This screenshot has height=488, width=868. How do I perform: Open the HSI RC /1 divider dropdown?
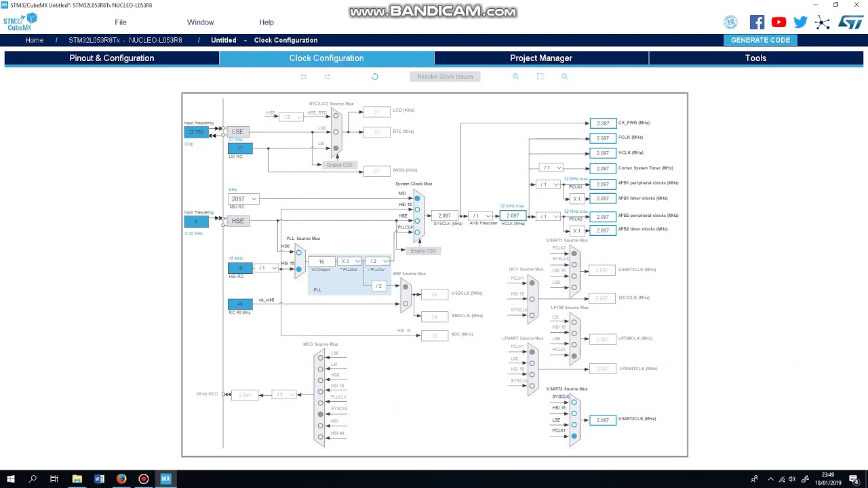point(267,268)
